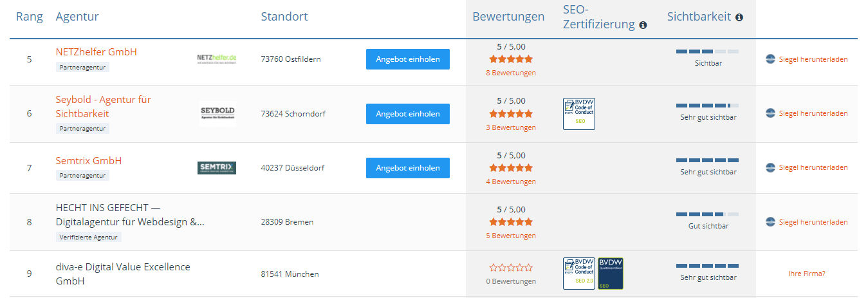The image size is (868, 298).
Task: Click diva-e's dark BVDW quality certificate badge
Action: [610, 274]
